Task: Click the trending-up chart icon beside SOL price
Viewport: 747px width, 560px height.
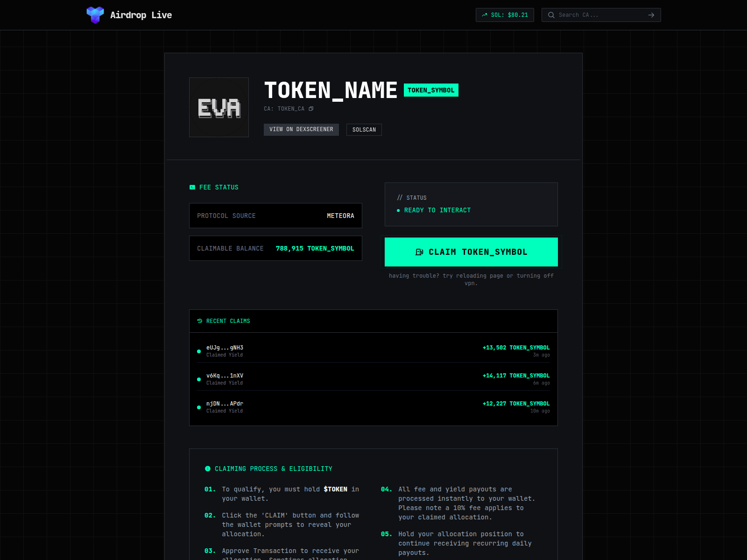Action: (x=484, y=15)
